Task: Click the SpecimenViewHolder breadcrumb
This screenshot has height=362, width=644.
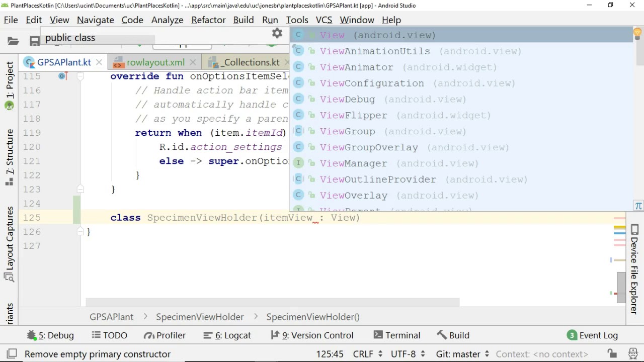Action: [x=200, y=317]
